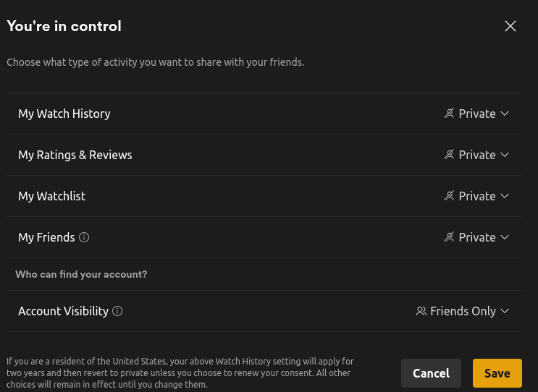Select the My Ratings & Reviews label

tap(75, 155)
